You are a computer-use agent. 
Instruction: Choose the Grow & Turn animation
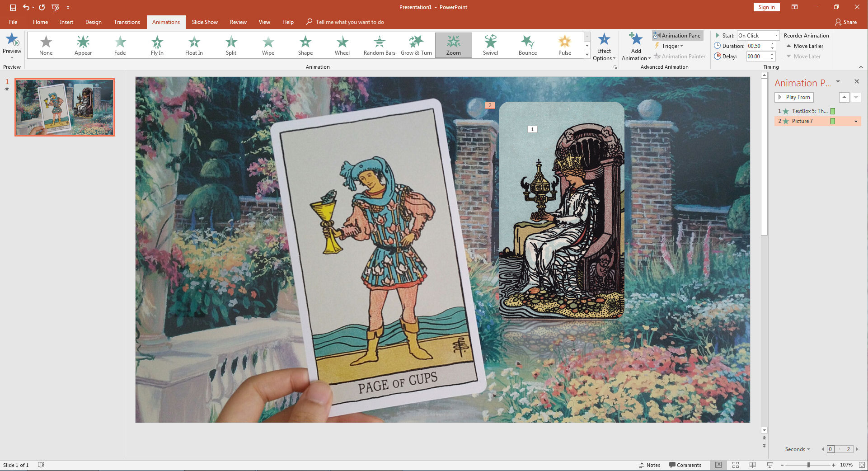(x=416, y=45)
